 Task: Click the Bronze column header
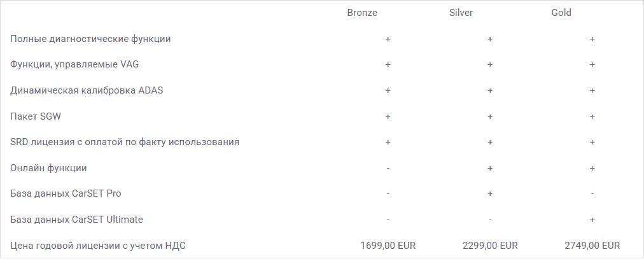tap(362, 13)
